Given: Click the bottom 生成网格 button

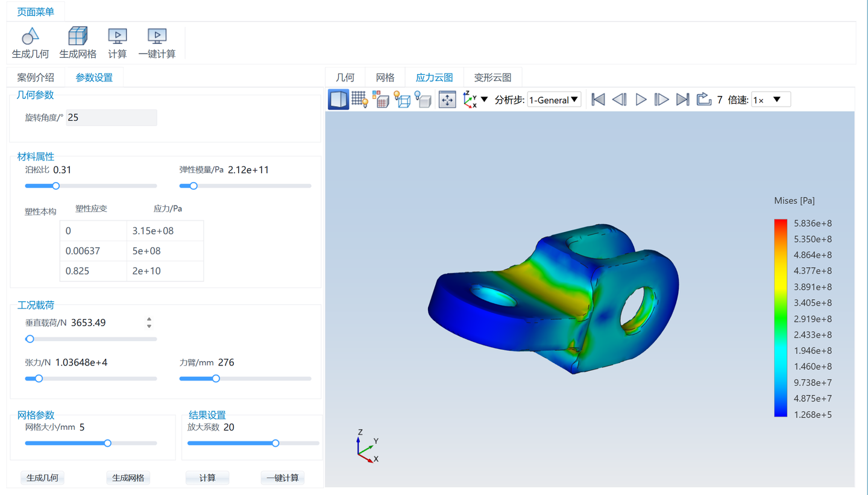Looking at the screenshot, I should point(128,478).
